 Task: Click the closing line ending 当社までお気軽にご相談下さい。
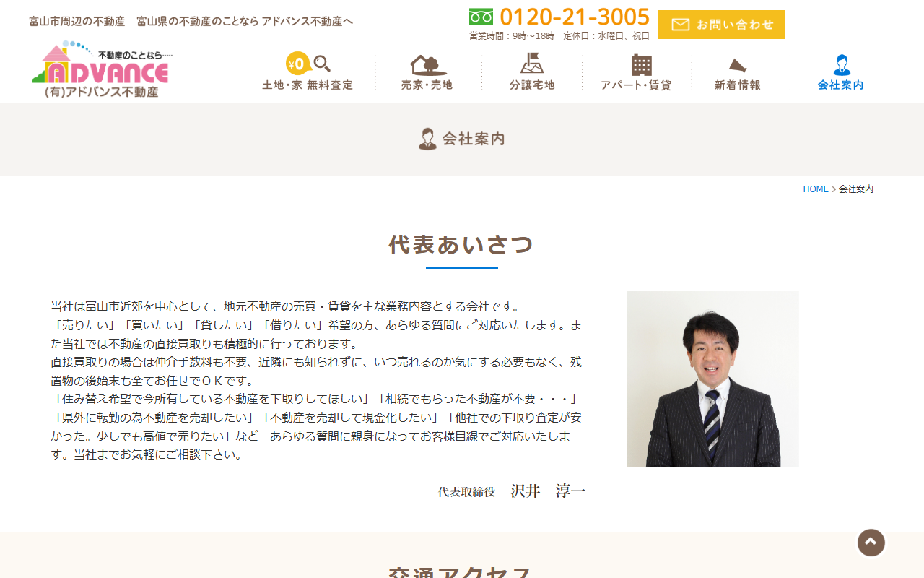(x=147, y=455)
